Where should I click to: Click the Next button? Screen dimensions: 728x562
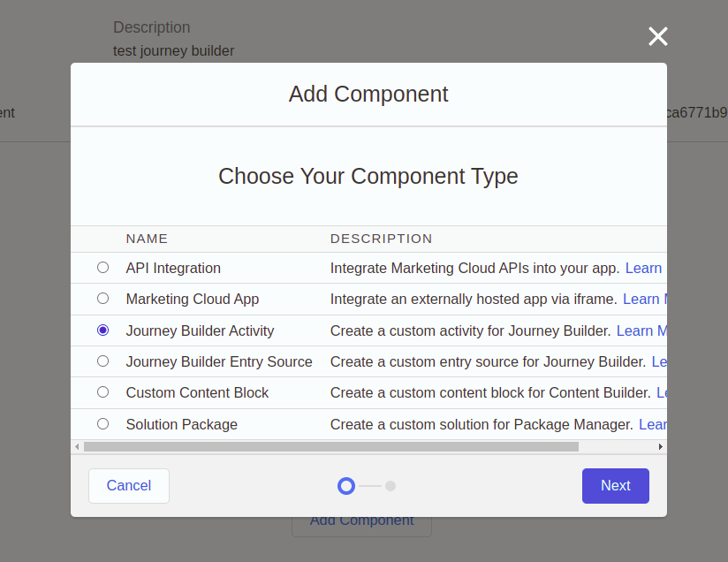tap(616, 486)
